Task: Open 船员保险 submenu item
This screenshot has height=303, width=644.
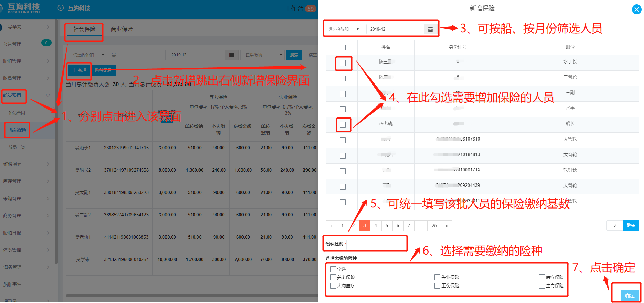Action: click(x=18, y=130)
